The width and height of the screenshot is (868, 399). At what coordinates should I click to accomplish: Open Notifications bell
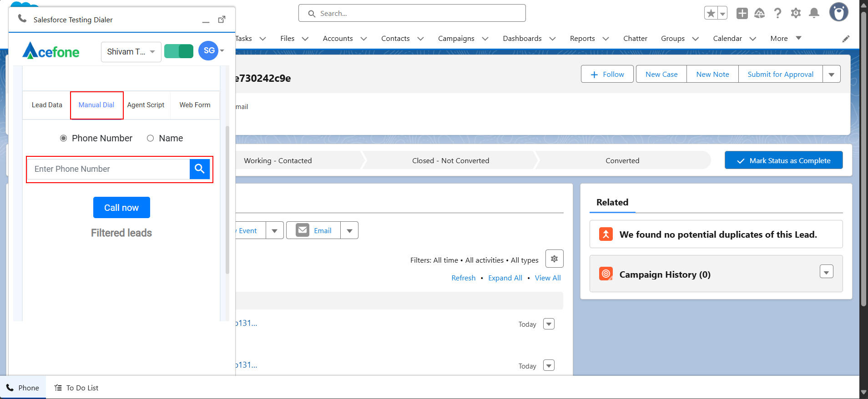814,13
